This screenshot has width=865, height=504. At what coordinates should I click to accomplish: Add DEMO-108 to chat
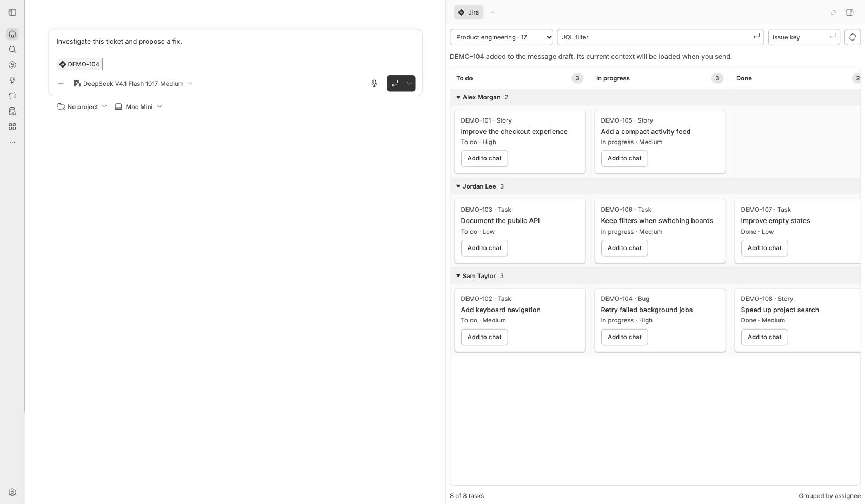pos(764,337)
